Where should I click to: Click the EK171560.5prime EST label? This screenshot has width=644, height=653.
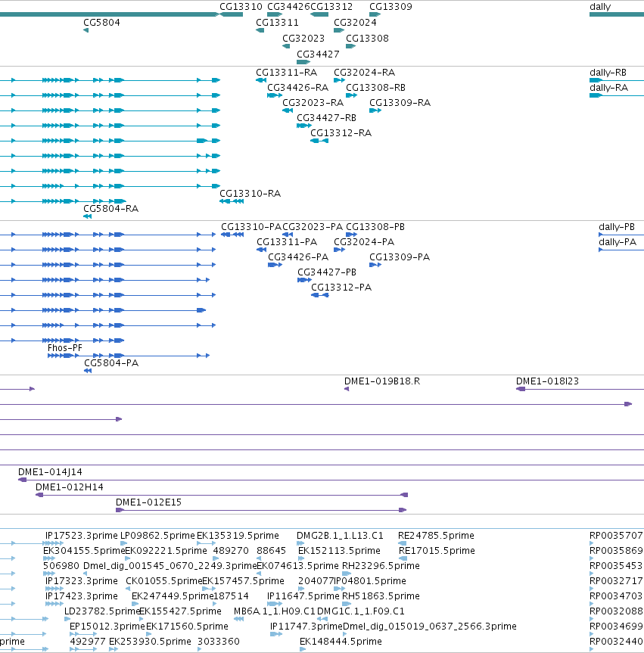click(187, 627)
